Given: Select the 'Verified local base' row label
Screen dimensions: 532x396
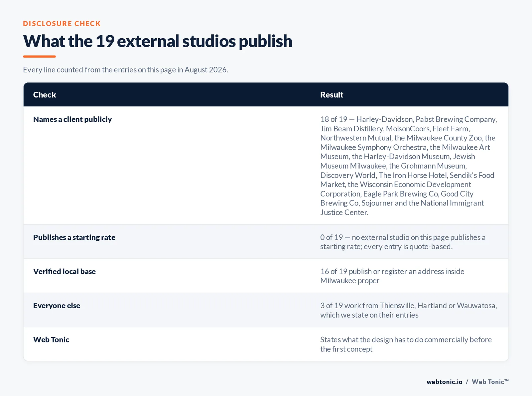Looking at the screenshot, I should (65, 271).
